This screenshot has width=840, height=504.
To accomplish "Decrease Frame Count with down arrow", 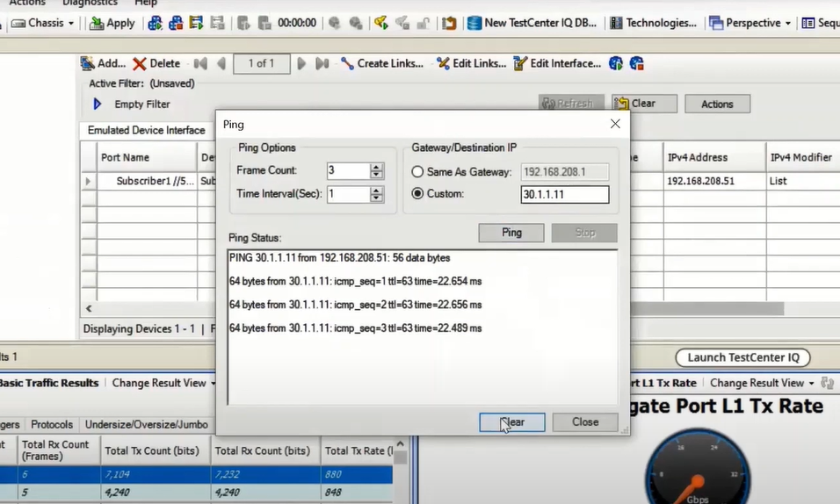I will (x=377, y=175).
